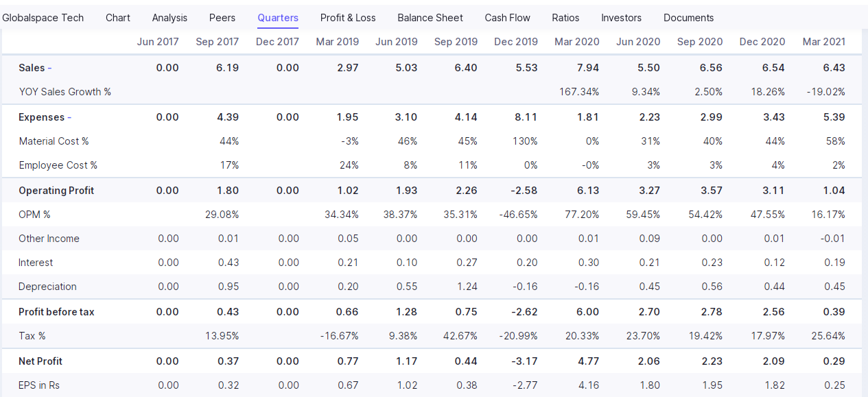Switch to the Analysis tab
The width and height of the screenshot is (868, 397).
pyautogui.click(x=169, y=18)
